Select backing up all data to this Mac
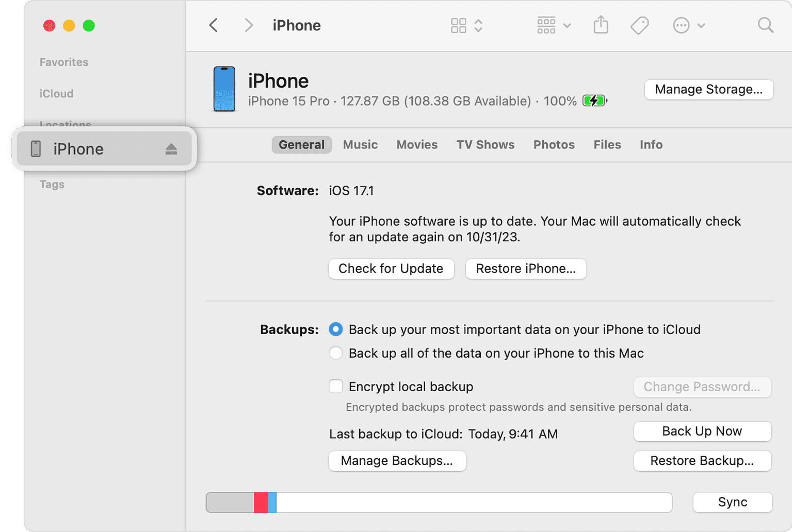Image resolution: width=792 pixels, height=532 pixels. click(335, 353)
